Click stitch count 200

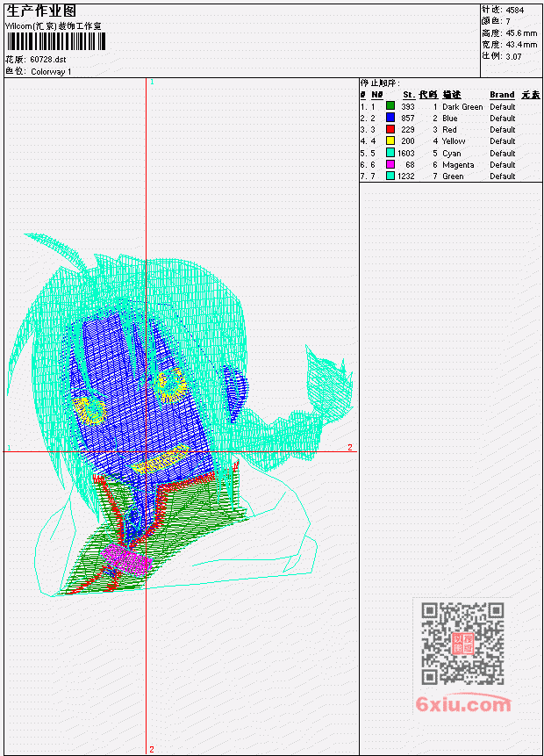pyautogui.click(x=408, y=141)
